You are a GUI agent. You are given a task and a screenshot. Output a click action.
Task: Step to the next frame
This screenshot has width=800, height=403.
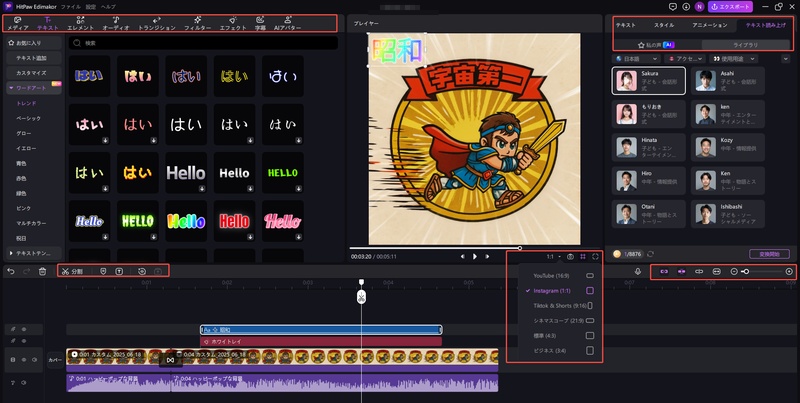pos(487,257)
